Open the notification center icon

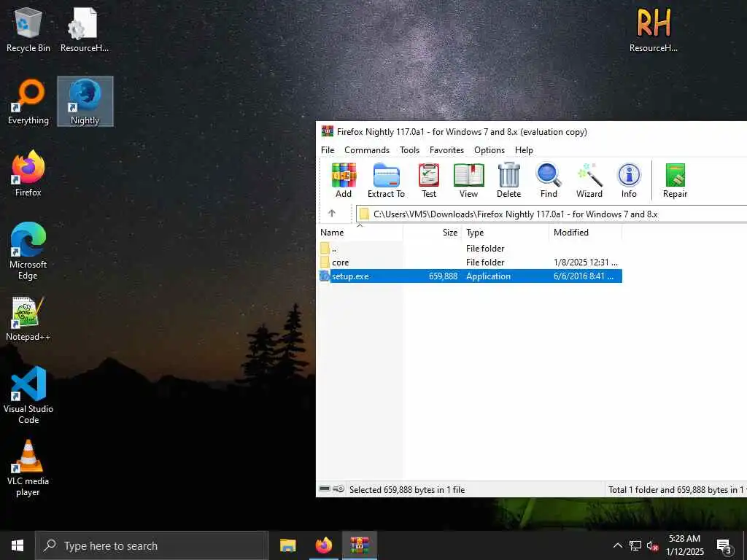[x=724, y=545]
